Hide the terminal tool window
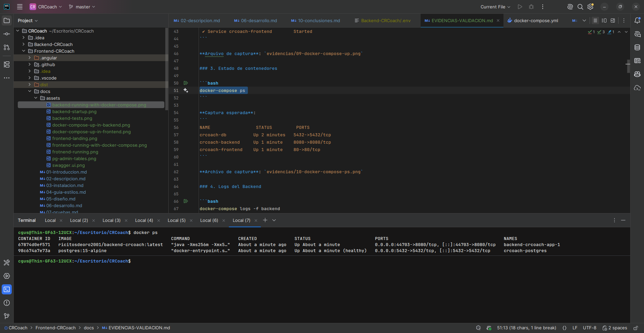 [623, 220]
